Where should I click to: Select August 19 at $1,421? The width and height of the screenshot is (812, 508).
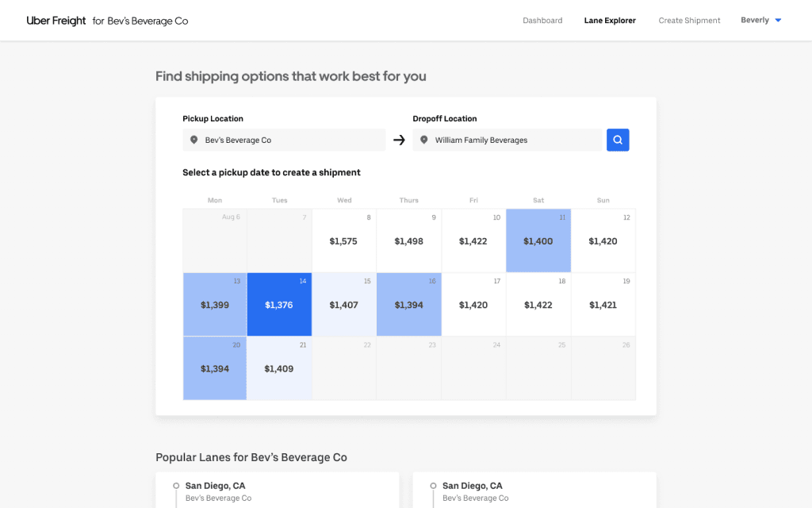[603, 305]
